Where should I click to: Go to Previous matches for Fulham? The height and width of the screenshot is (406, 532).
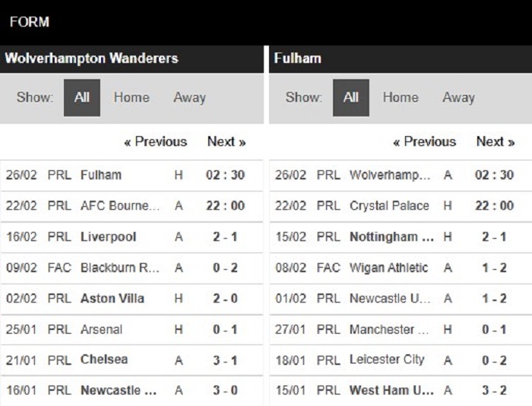[424, 141]
